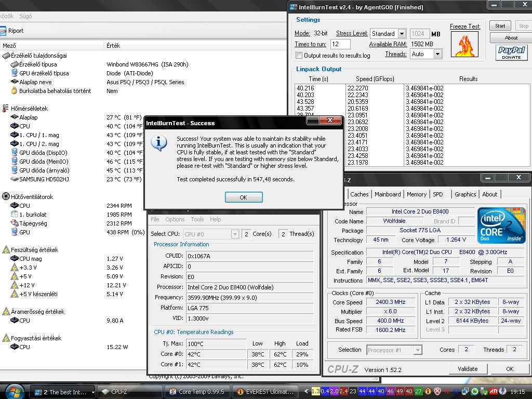Toggle Output results to results.log checkbox
This screenshot has height=399, width=532.
pyautogui.click(x=299, y=55)
